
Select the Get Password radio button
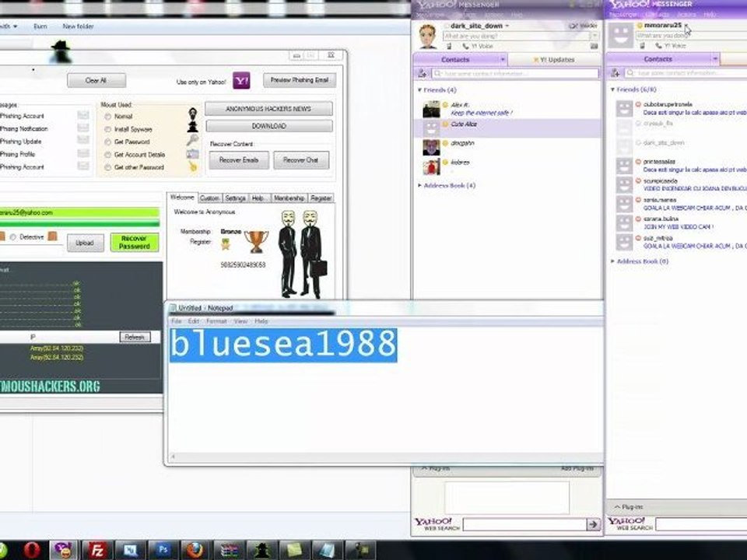tap(107, 142)
